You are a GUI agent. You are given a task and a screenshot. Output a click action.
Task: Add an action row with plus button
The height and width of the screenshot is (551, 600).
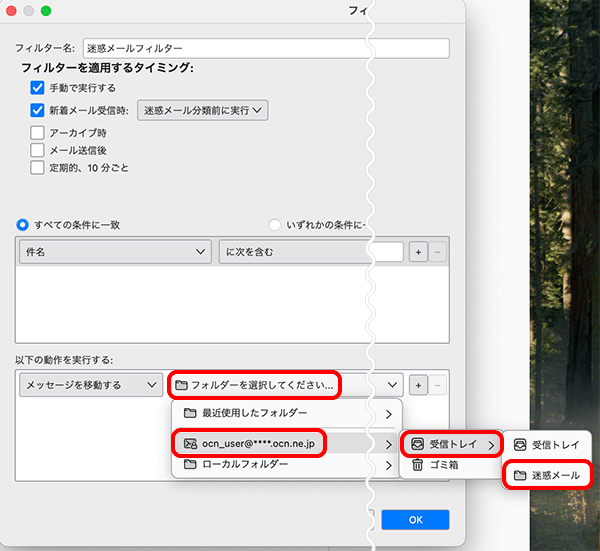pyautogui.click(x=418, y=384)
